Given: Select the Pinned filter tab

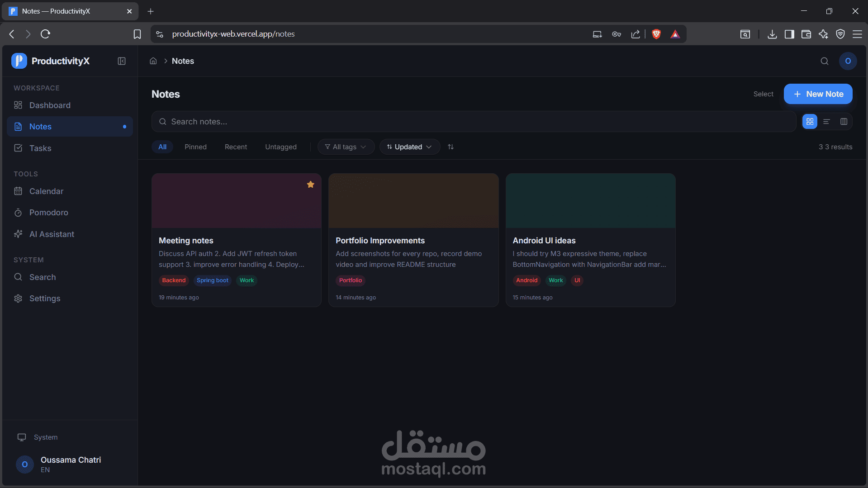Looking at the screenshot, I should click(195, 147).
